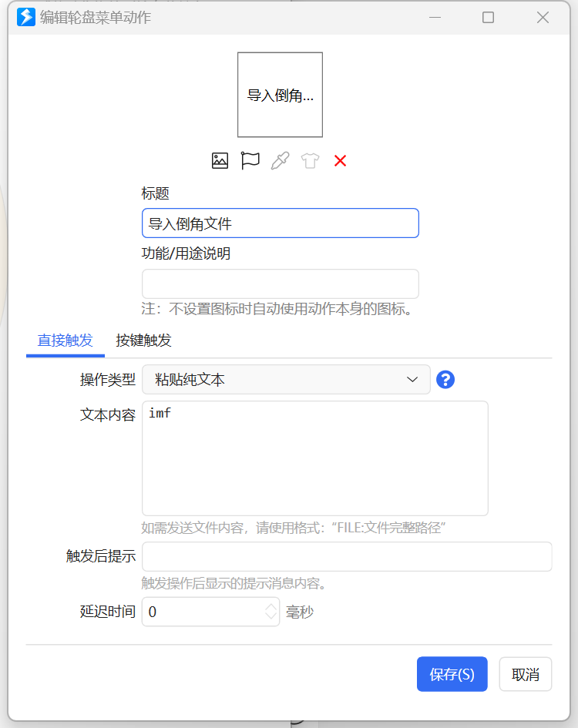Screen dimensions: 578x728
Task: Decrease 延迟时间 with down arrow
Action: pyautogui.click(x=271, y=617)
